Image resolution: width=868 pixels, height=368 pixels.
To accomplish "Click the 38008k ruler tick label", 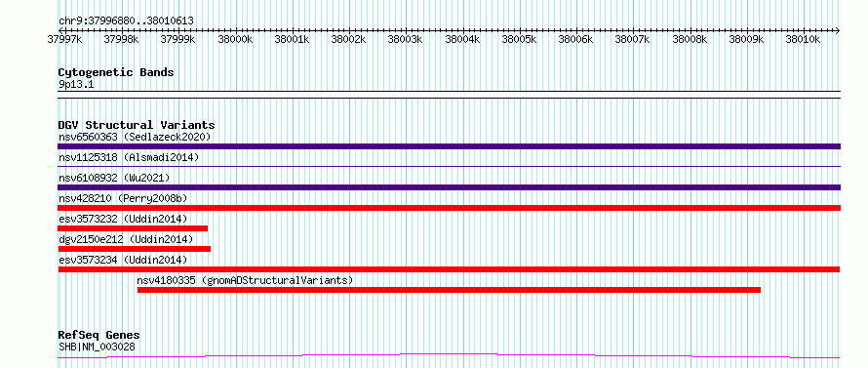I will [x=690, y=39].
